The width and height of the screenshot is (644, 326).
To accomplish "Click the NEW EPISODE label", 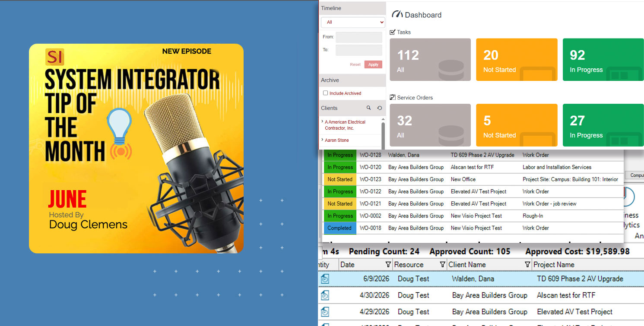I will (x=187, y=51).
